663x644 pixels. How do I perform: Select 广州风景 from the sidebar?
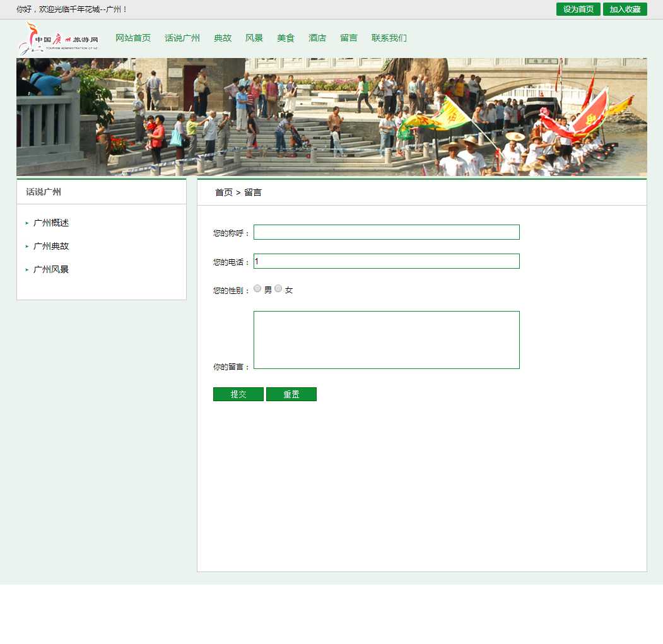51,270
